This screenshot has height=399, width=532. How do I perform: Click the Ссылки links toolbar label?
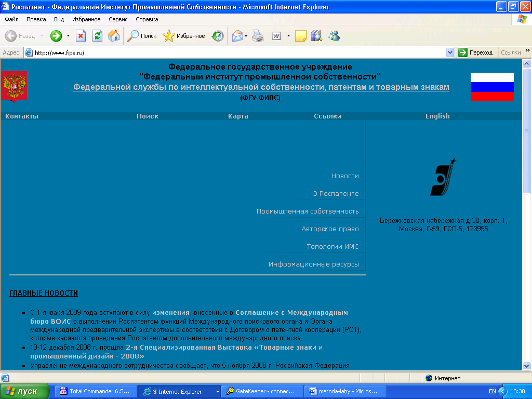point(511,52)
